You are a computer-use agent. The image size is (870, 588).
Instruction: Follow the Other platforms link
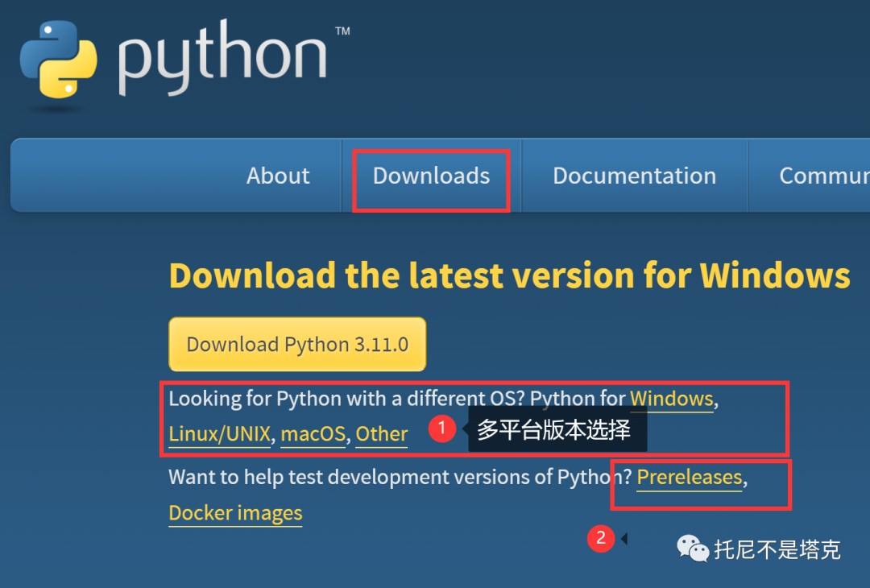[382, 434]
